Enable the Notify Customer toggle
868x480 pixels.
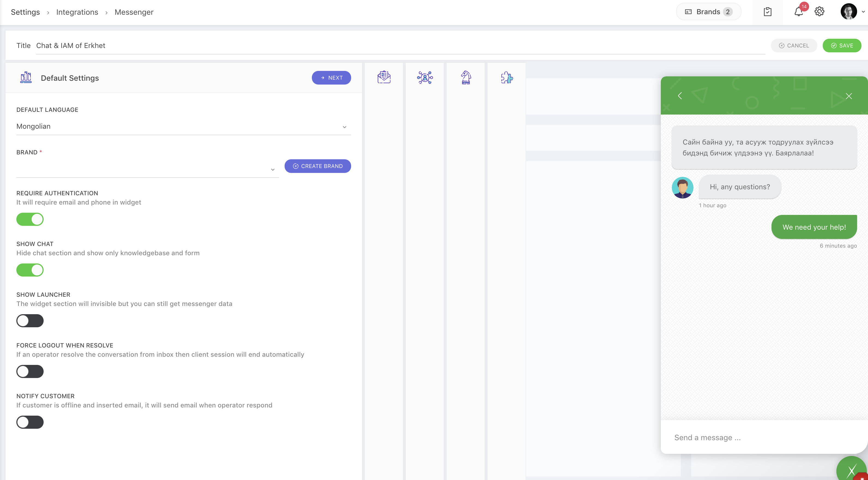tap(30, 422)
